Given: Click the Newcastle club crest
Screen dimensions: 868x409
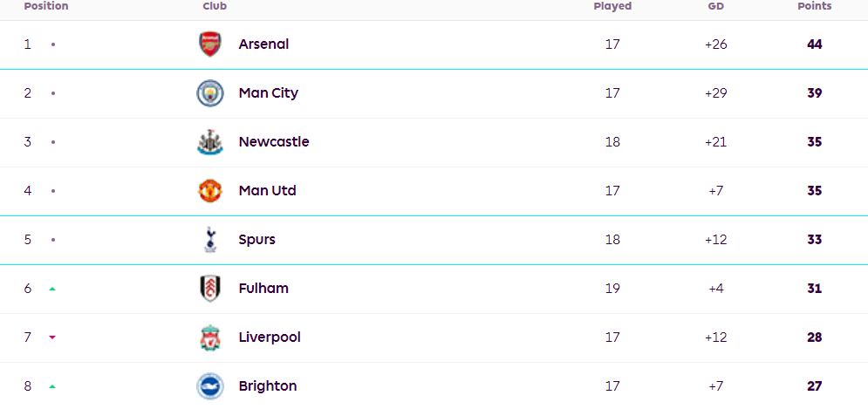Looking at the screenshot, I should point(210,142).
